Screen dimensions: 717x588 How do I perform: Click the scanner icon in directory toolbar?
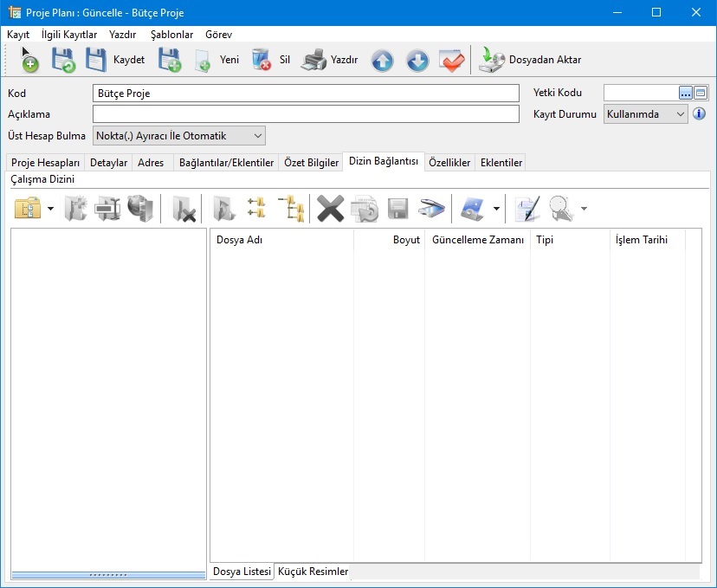431,209
